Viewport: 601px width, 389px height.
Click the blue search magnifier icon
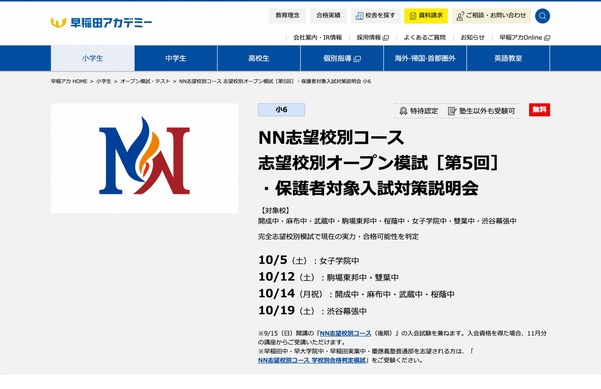point(542,16)
